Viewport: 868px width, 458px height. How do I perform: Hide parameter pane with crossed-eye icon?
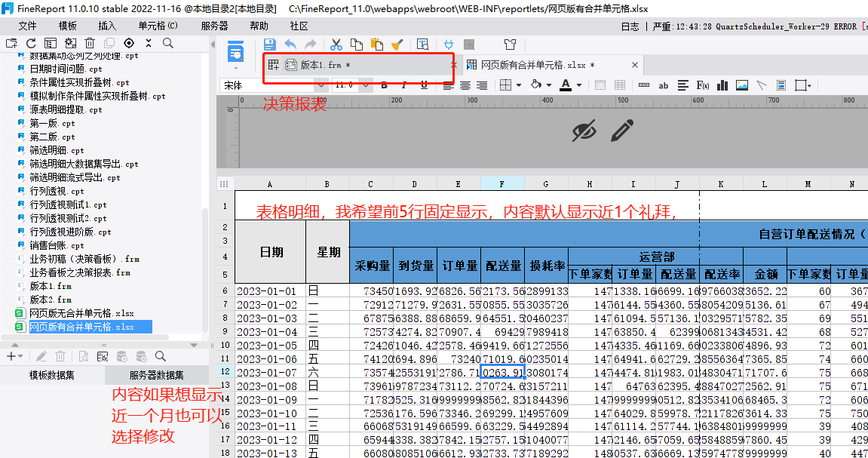(x=584, y=131)
